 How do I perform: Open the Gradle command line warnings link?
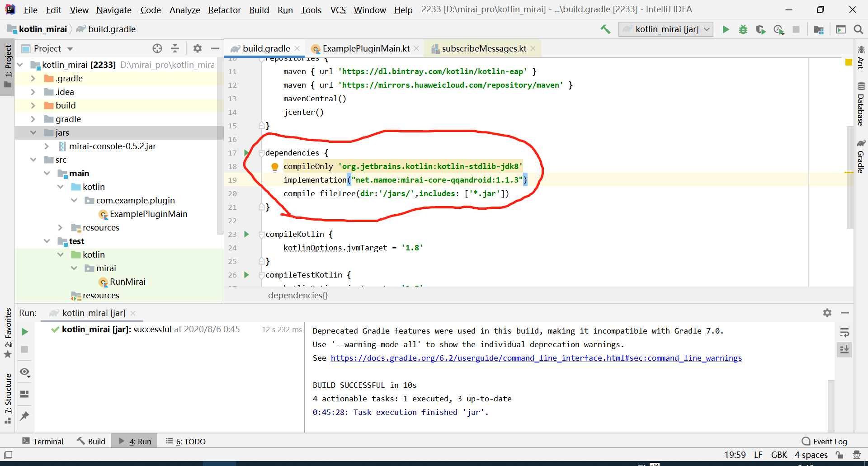tap(536, 358)
